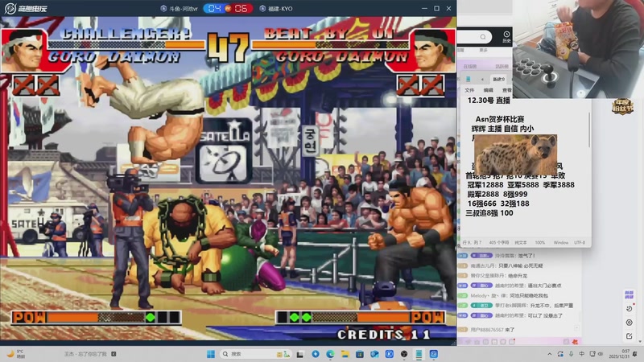The image size is (644, 362).
Task: Click the hyena image thumbnail over Notepad
Action: [x=515, y=154]
